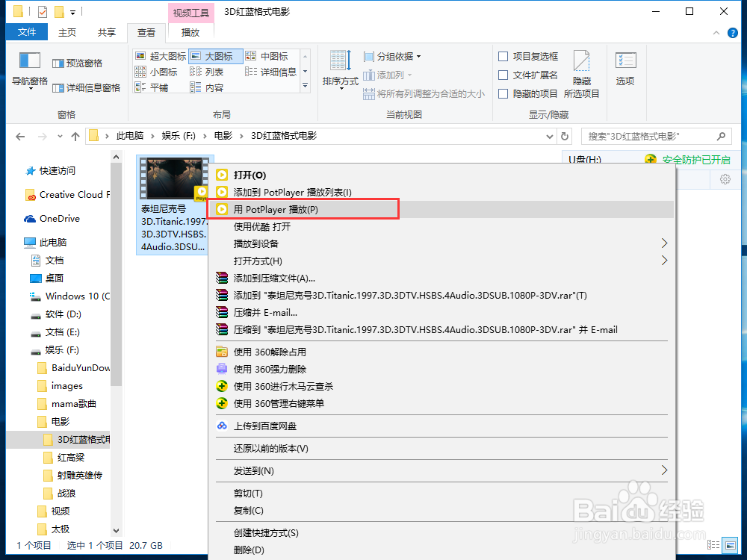Open the Home (主页) ribbon tab
The width and height of the screenshot is (747, 560).
tap(66, 32)
